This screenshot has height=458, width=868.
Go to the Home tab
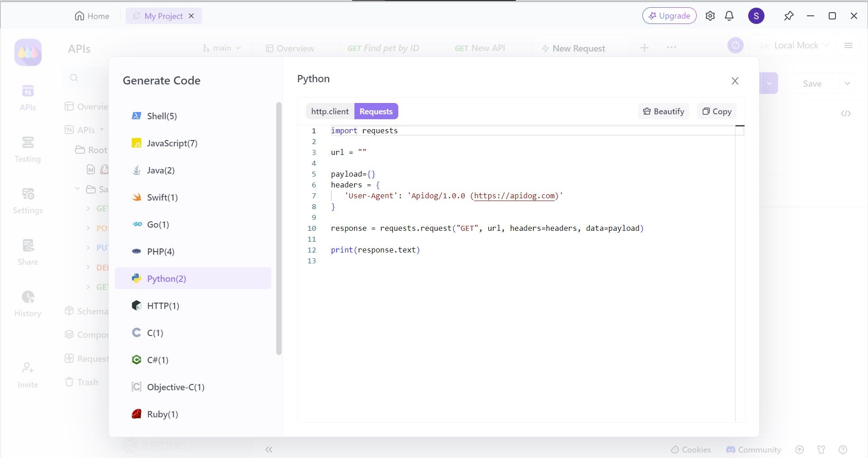92,16
